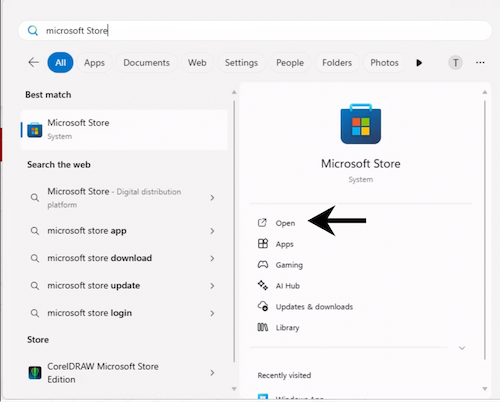This screenshot has height=402, width=500.
Task: Expand chevron beside CorelDRAW Microsoft Store Edition
Action: 212,373
